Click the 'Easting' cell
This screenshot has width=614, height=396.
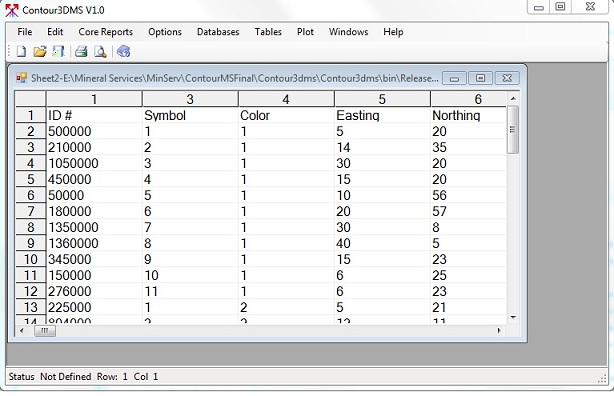coord(382,115)
